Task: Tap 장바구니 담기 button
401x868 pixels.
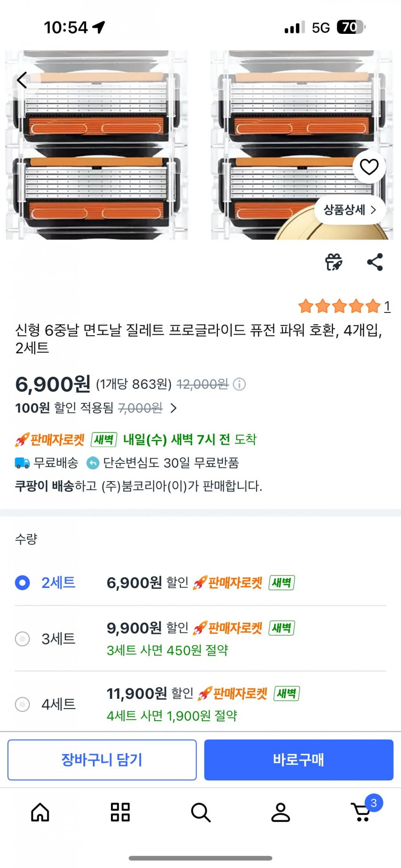Action: click(102, 760)
